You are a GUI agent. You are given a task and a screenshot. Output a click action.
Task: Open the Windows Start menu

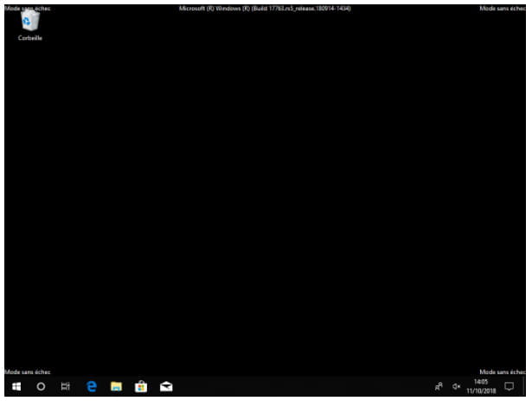[x=16, y=387]
